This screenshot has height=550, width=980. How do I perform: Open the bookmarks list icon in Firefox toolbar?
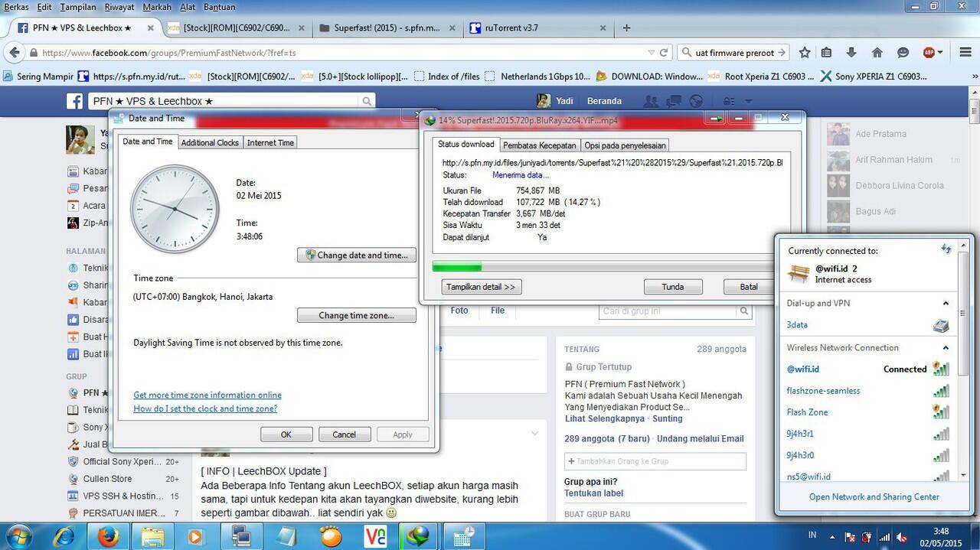[826, 53]
